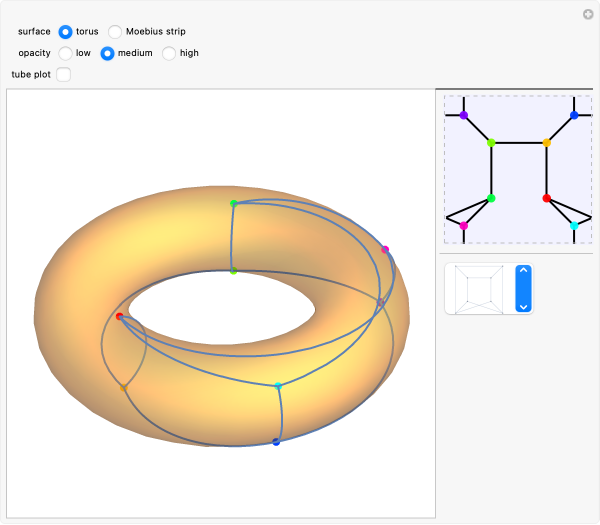600x525 pixels.
Task: Enable the tube plot checkbox
Action: pyautogui.click(x=64, y=74)
